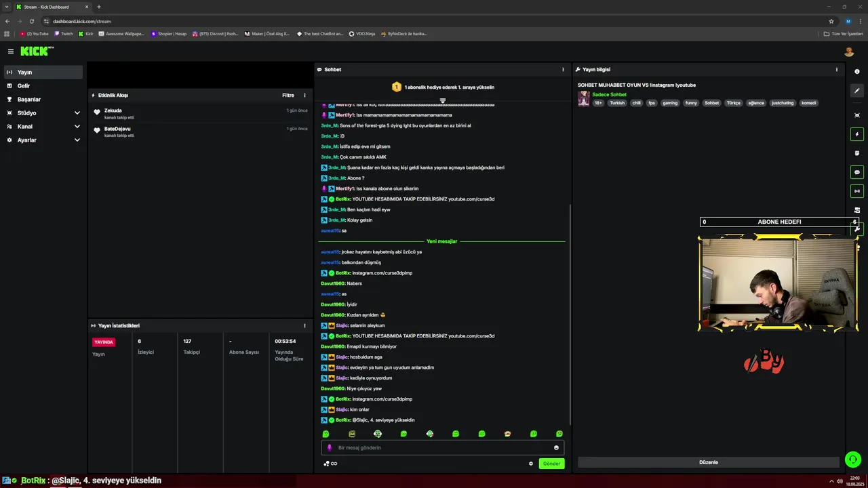
Task: Click the Düzenle button under stream info
Action: click(x=709, y=462)
